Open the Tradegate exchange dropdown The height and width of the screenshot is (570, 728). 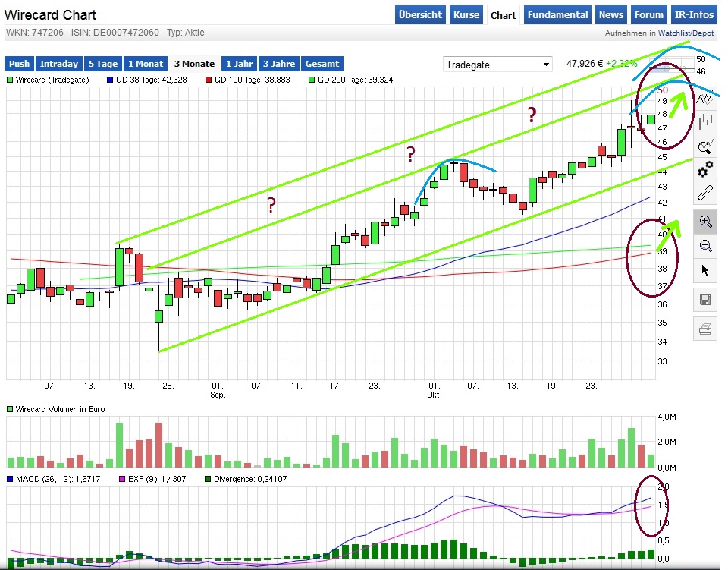coord(497,65)
